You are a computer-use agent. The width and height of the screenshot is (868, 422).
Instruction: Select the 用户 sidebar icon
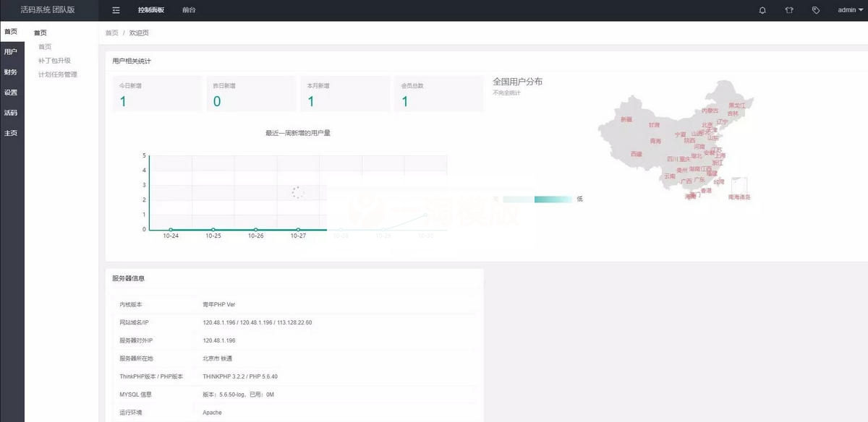[x=10, y=51]
